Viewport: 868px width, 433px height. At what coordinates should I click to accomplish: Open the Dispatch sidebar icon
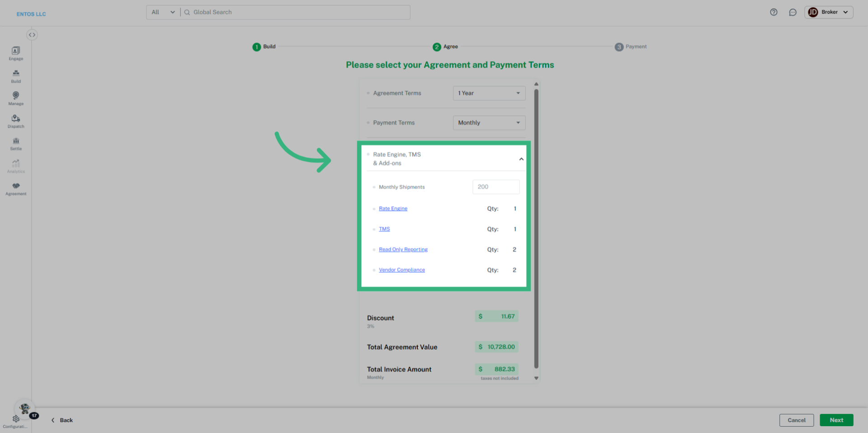tap(16, 121)
